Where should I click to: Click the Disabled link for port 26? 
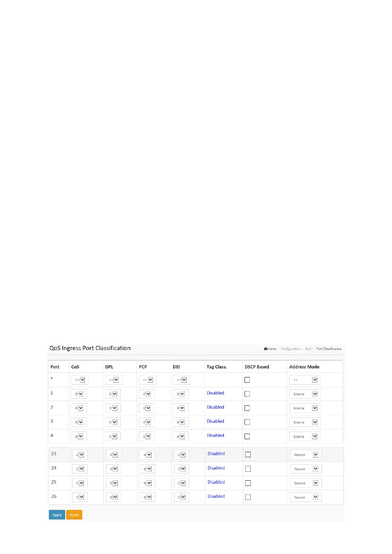(216, 496)
